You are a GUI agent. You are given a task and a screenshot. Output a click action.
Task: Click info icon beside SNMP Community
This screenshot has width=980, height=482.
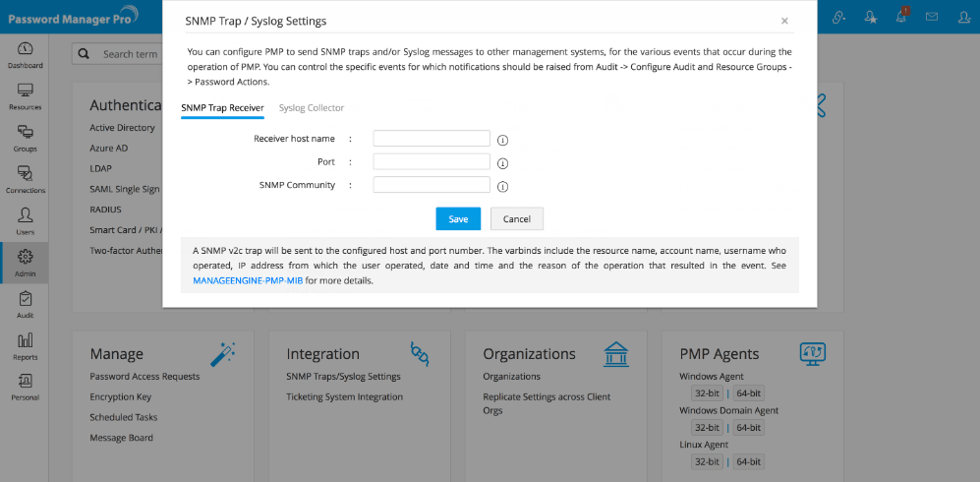point(502,186)
